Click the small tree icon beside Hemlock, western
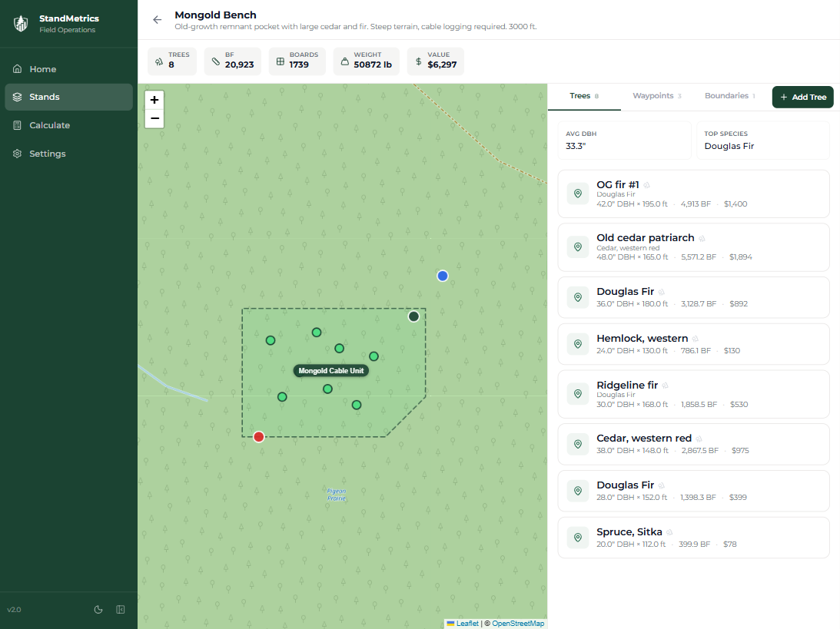Screen dimensions: 840x629 (x=696, y=339)
